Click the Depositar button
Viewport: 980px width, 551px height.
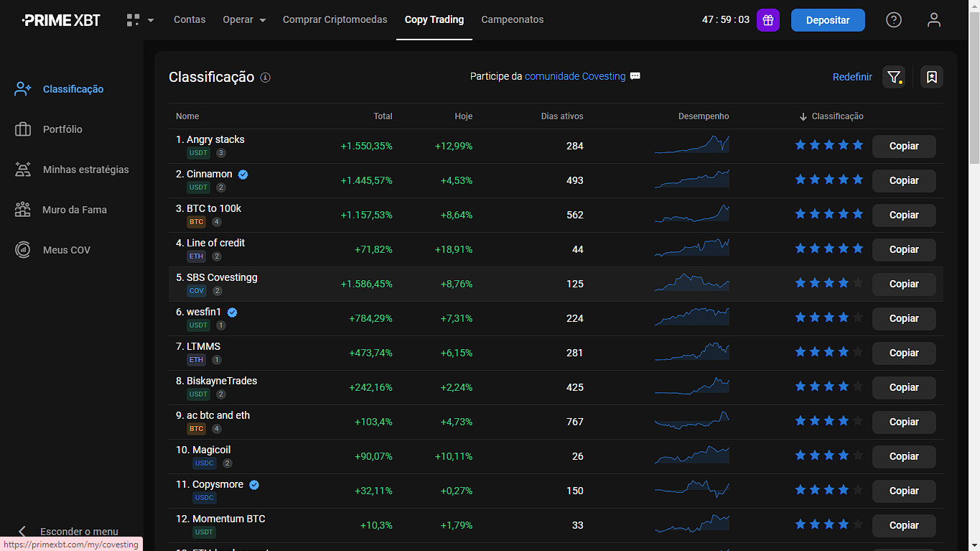[x=827, y=19]
